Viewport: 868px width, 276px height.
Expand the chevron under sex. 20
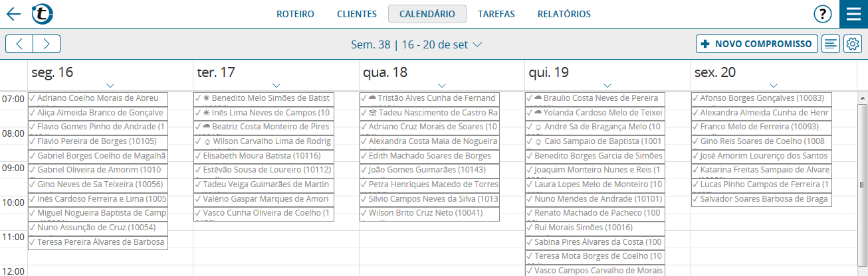(773, 85)
